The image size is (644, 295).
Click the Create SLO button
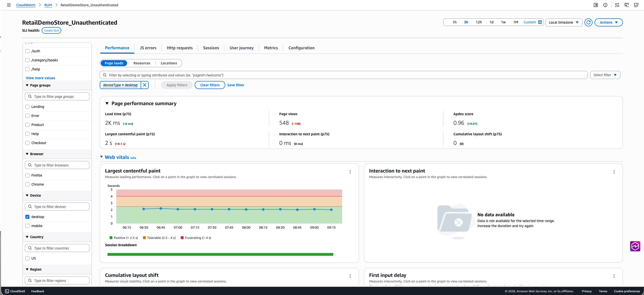tap(51, 30)
